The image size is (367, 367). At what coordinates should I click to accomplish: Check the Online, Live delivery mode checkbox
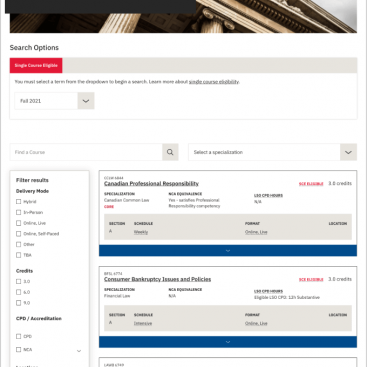click(x=18, y=223)
